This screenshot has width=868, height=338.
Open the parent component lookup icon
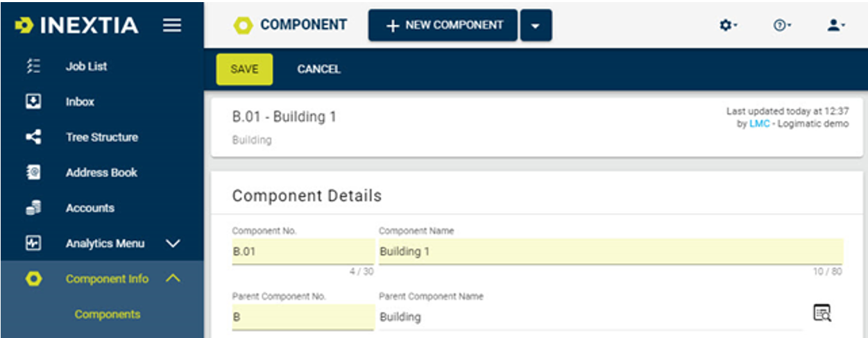(822, 313)
